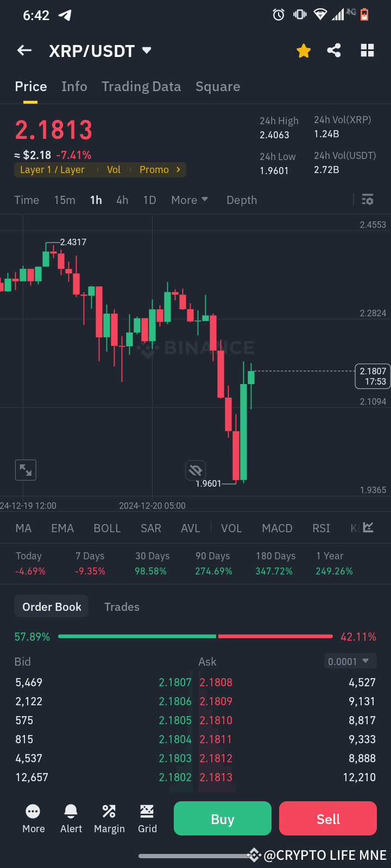
Task: Toggle the BOLL indicator on the chart
Action: (x=107, y=528)
